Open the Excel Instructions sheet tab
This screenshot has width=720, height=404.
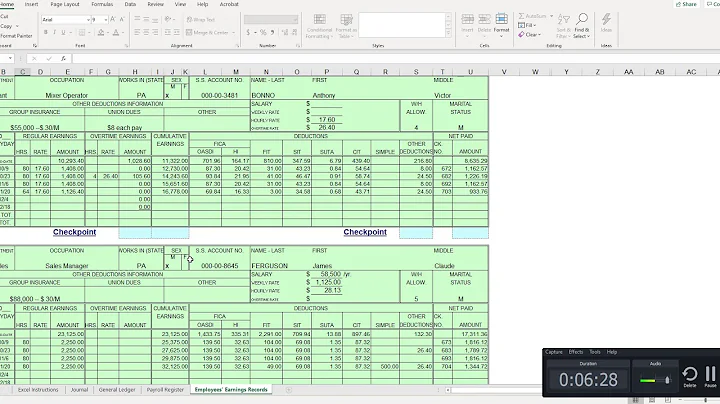point(38,390)
